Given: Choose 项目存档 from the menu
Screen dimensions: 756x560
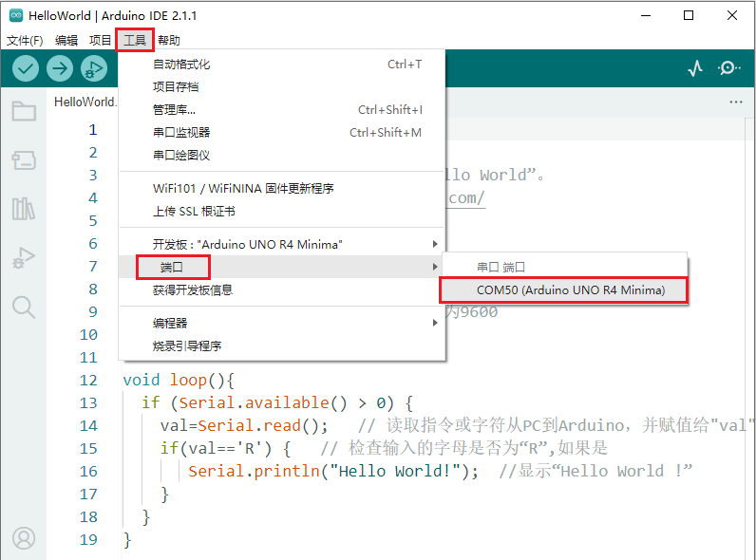Looking at the screenshot, I should point(281,86).
